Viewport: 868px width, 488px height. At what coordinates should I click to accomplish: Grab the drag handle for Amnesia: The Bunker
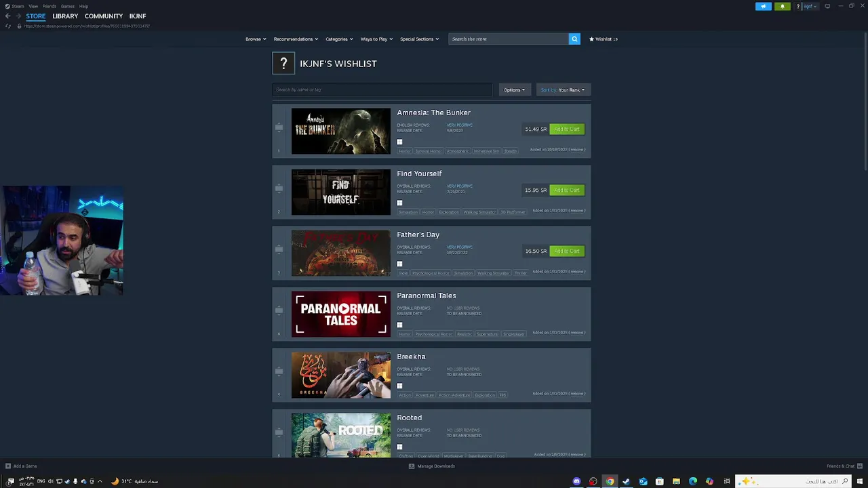[279, 127]
